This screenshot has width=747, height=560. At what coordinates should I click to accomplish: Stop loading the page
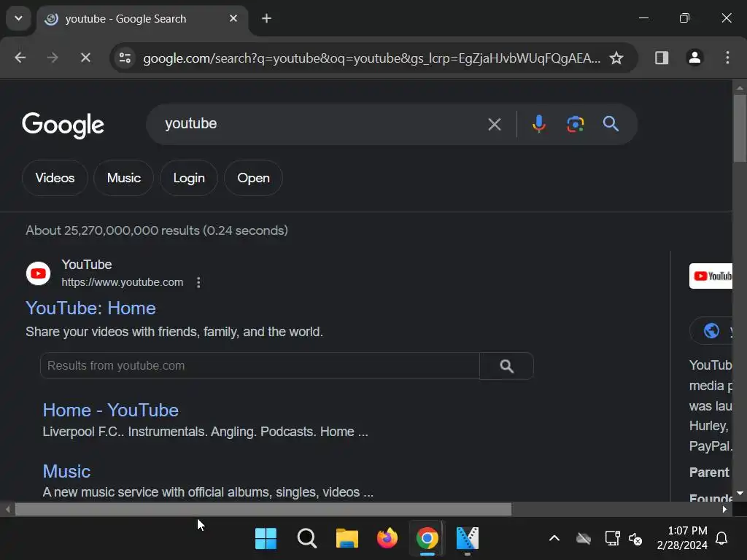[85, 58]
